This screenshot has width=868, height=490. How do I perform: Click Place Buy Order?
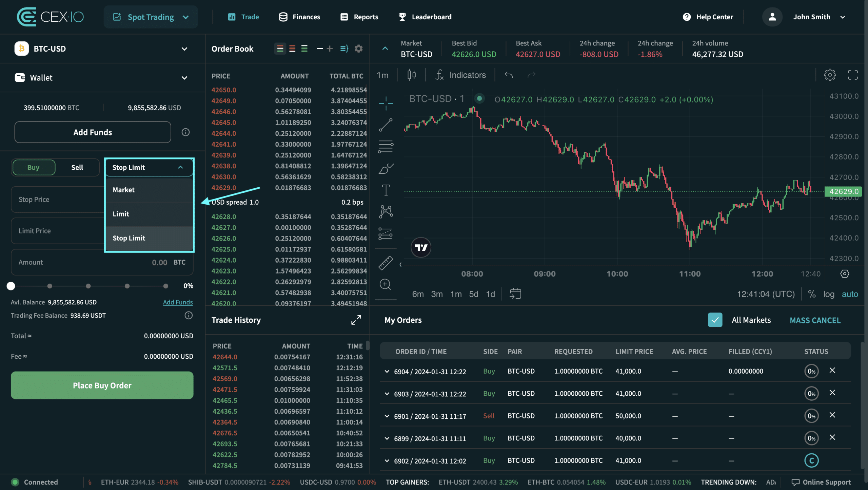(x=102, y=385)
